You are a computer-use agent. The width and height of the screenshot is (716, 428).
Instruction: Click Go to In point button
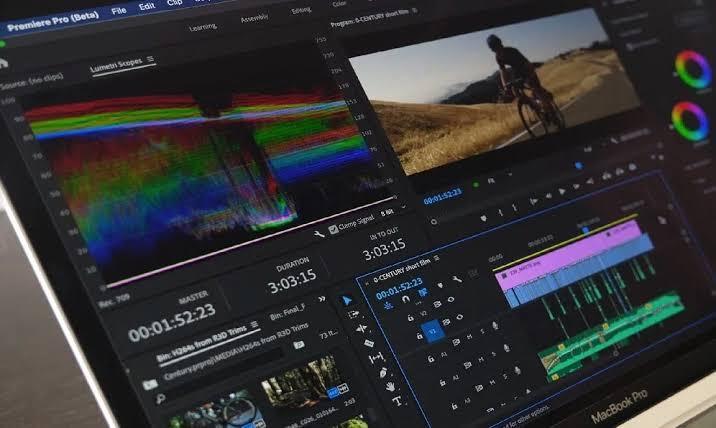(x=533, y=201)
